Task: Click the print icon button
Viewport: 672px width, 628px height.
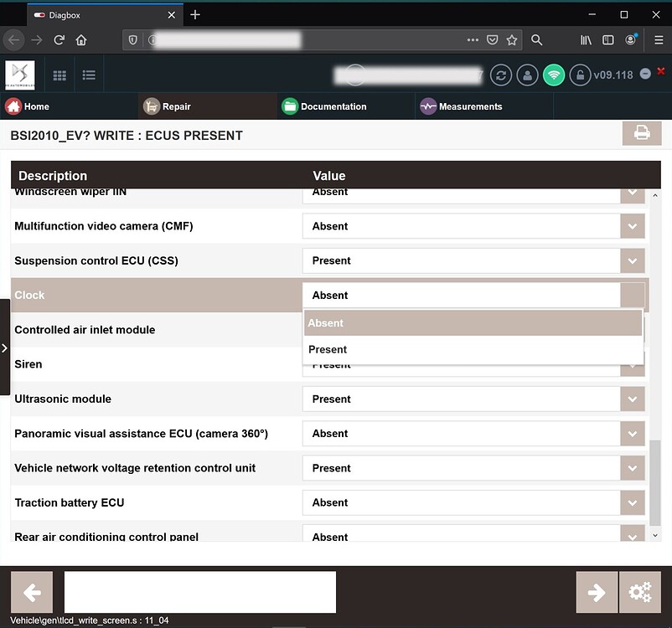Action: [642, 133]
